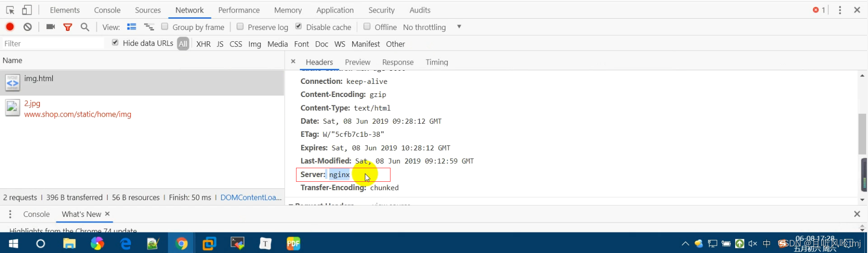Open the Security tab
868x253 pixels.
(x=382, y=10)
